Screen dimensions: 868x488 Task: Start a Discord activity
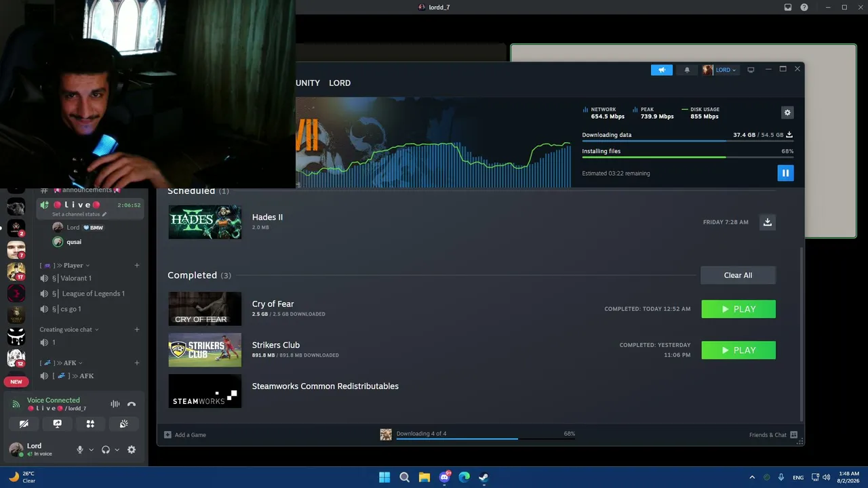click(x=90, y=424)
